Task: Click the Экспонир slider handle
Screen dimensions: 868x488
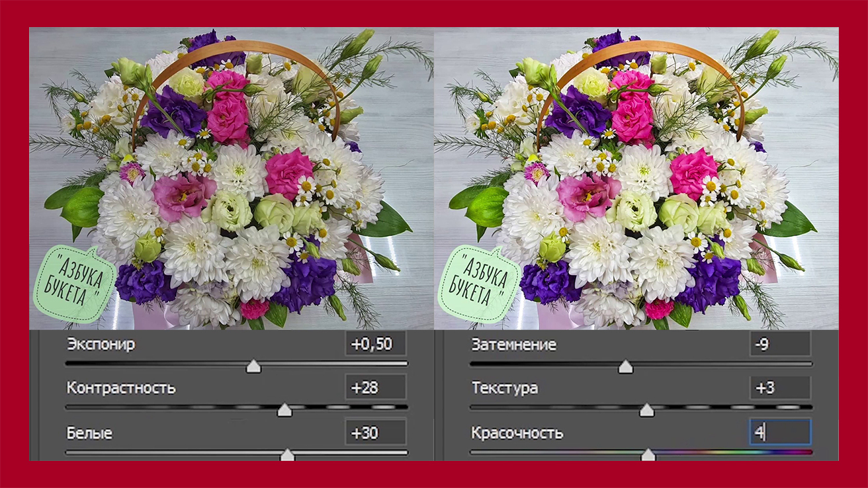Action: point(253,366)
